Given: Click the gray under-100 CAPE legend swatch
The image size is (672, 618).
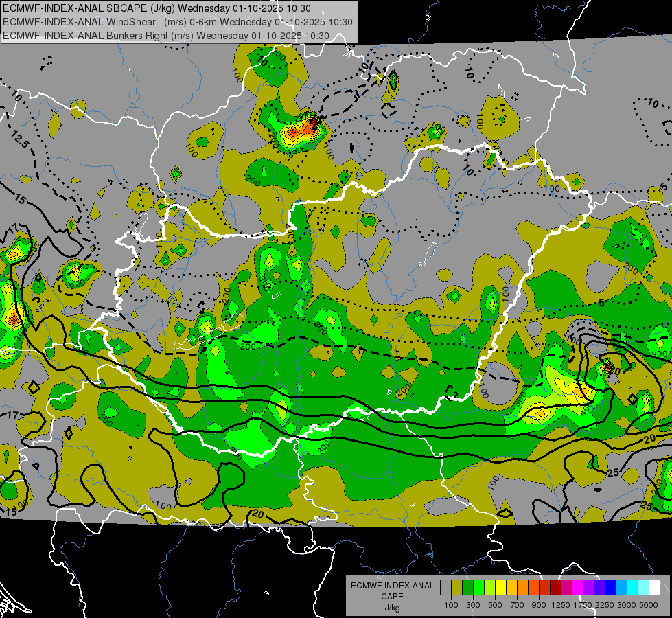Looking at the screenshot, I should pos(445,588).
